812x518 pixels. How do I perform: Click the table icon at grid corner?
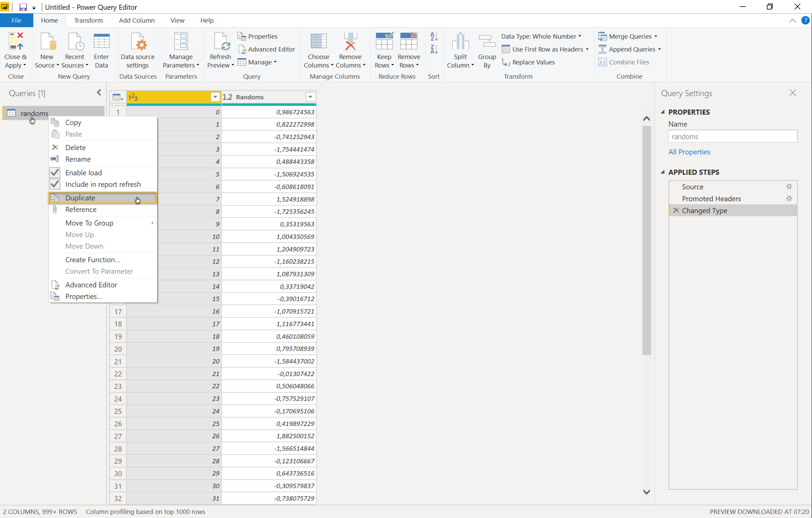point(118,97)
